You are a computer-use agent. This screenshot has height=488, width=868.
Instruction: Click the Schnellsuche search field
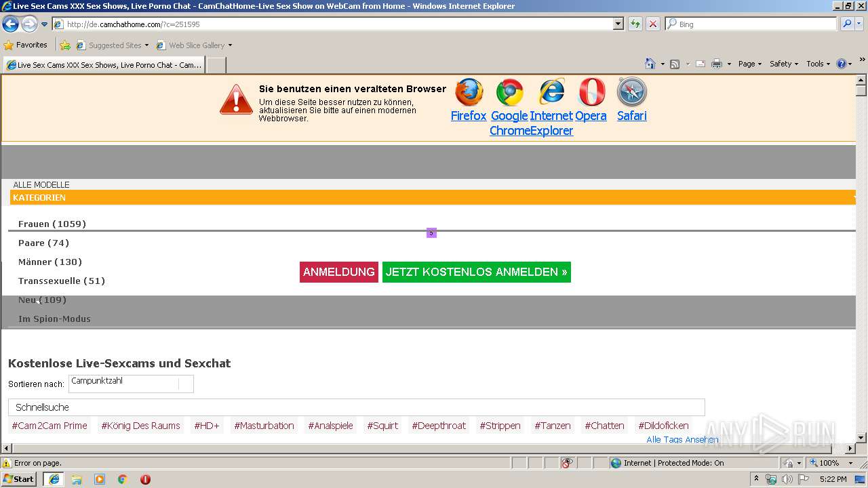pyautogui.click(x=357, y=407)
